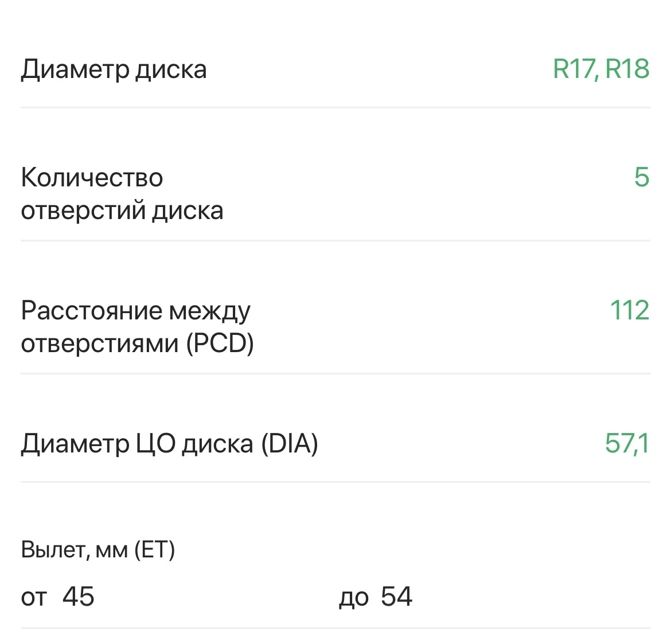Screen dimensions: 671x644
Task: Click the "(PCD)" abbreviation
Action: coord(220,344)
